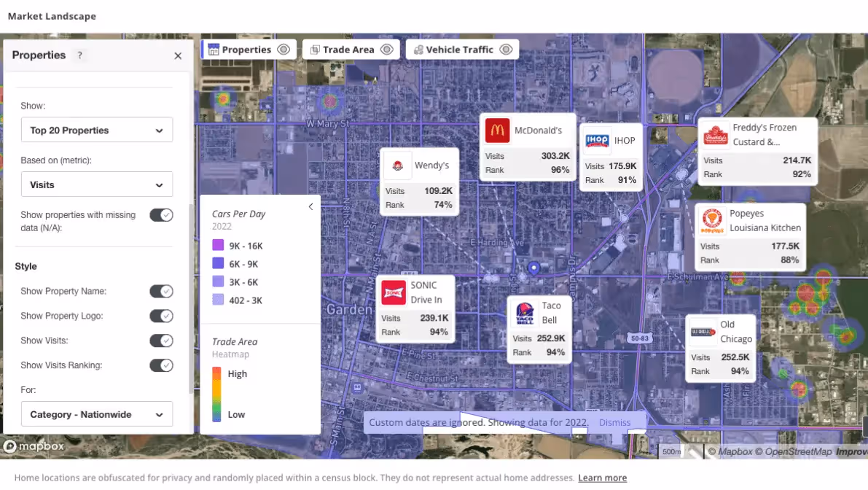Click the blue location pin on the map
This screenshot has width=868, height=490.
tap(533, 268)
